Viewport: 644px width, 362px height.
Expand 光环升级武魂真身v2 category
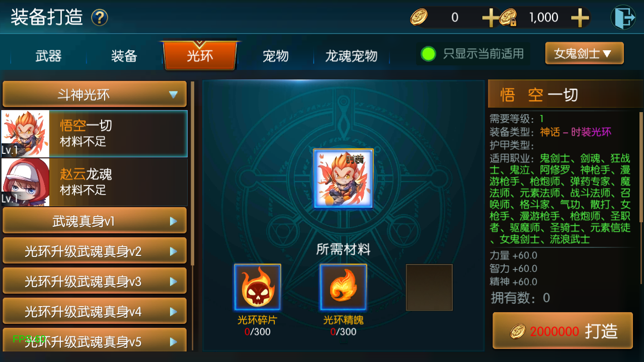[95, 251]
